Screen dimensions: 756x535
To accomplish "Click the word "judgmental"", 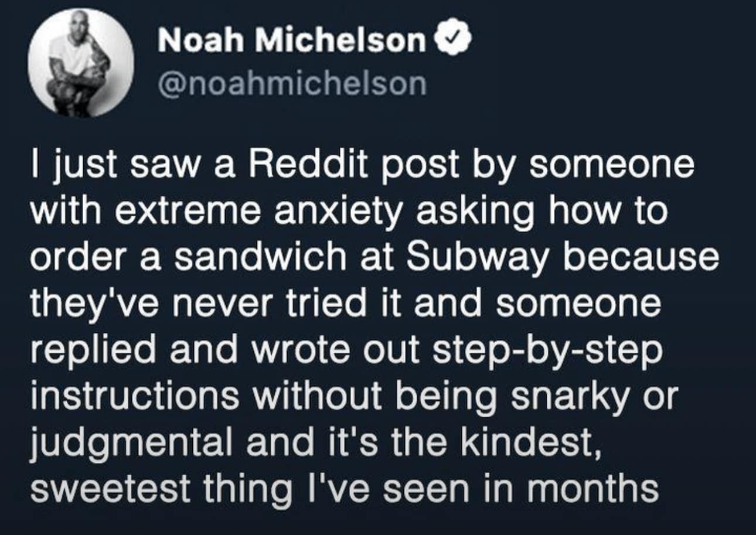I will [128, 444].
